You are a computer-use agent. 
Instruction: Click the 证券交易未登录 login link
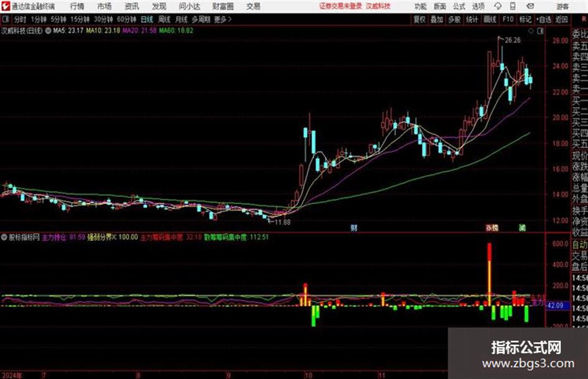click(x=340, y=6)
